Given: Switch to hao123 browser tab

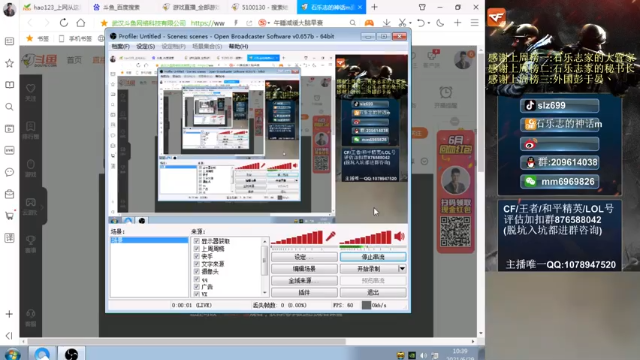Looking at the screenshot, I should pyautogui.click(x=52, y=7).
